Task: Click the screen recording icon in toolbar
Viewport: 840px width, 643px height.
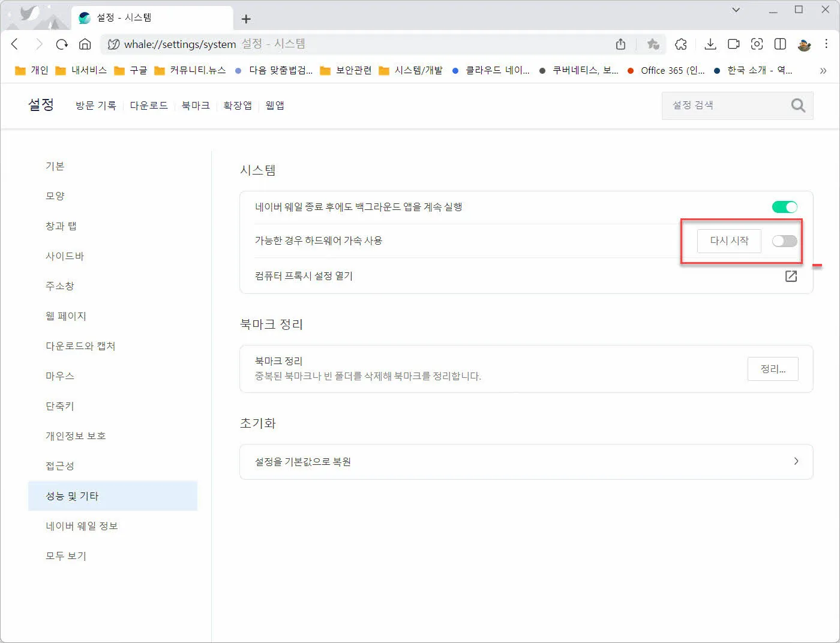Action: (733, 44)
